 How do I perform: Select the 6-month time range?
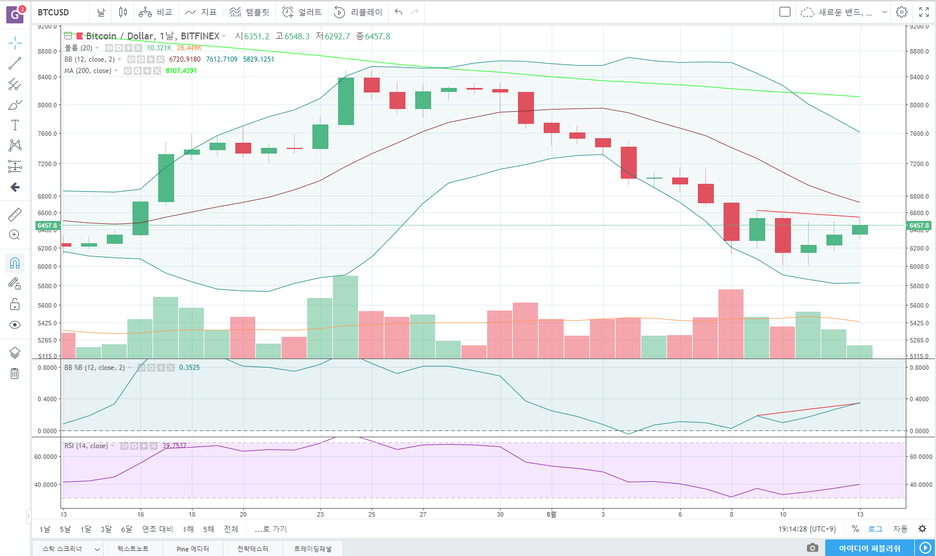(127, 529)
